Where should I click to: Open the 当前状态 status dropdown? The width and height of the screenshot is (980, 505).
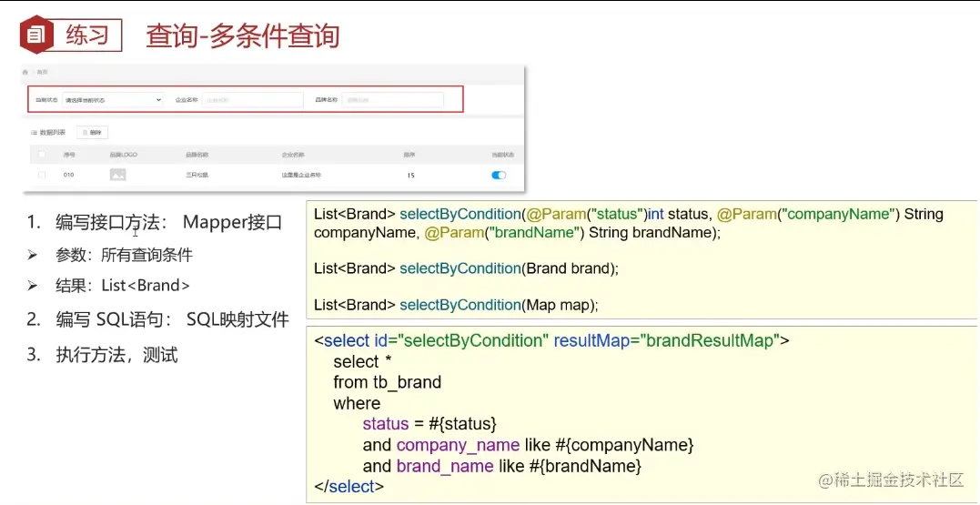(114, 100)
